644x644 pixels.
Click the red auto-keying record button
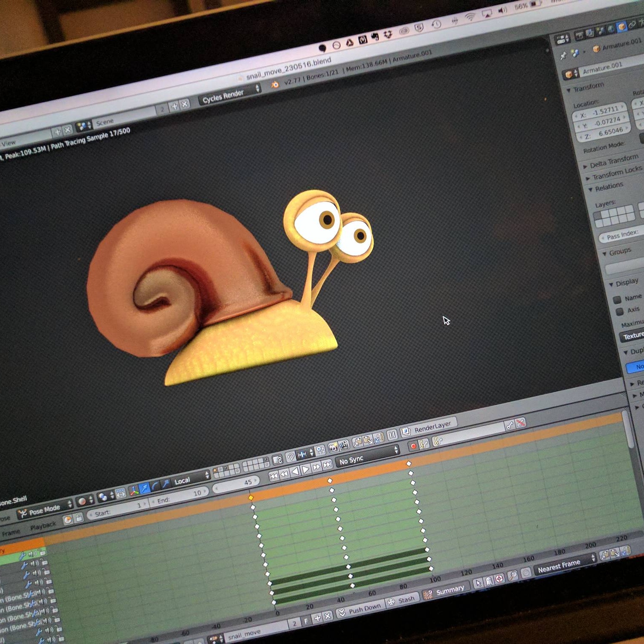click(413, 446)
